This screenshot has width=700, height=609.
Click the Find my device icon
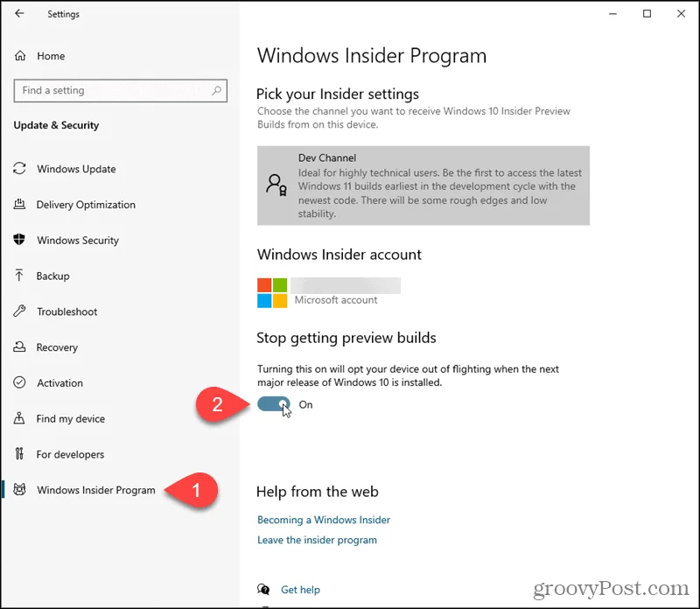[x=19, y=418]
